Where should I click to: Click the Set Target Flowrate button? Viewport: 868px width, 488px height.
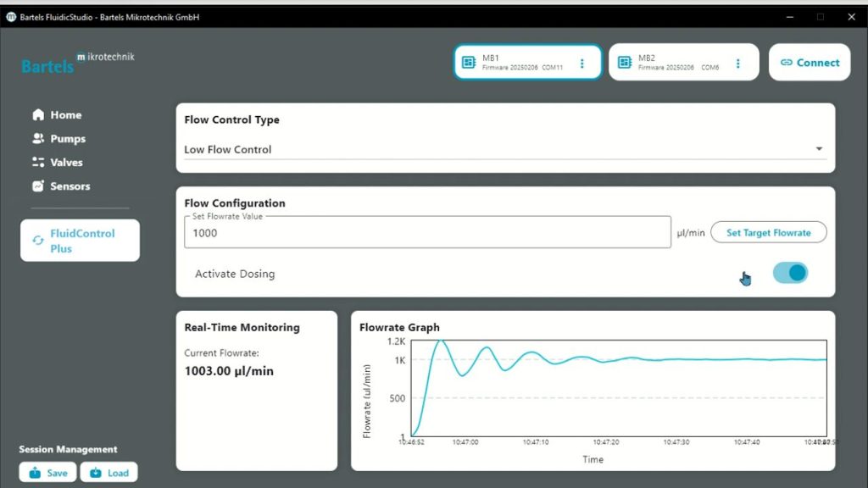click(768, 232)
